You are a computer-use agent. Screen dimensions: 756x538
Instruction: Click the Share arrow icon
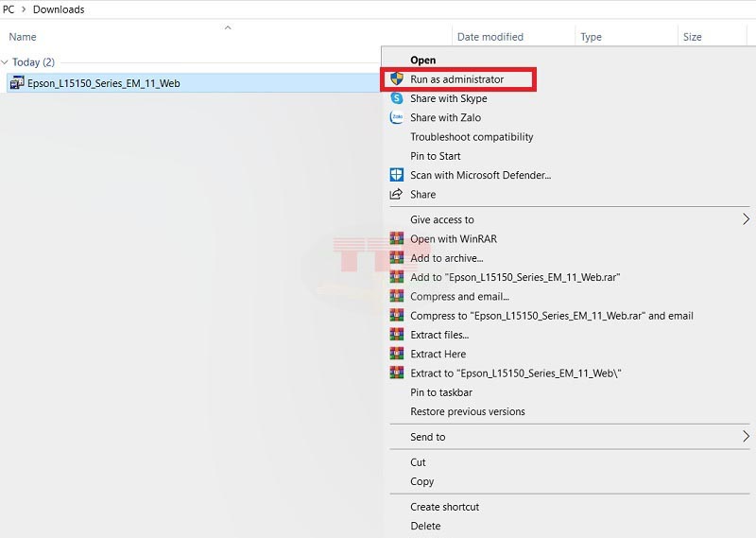point(396,194)
